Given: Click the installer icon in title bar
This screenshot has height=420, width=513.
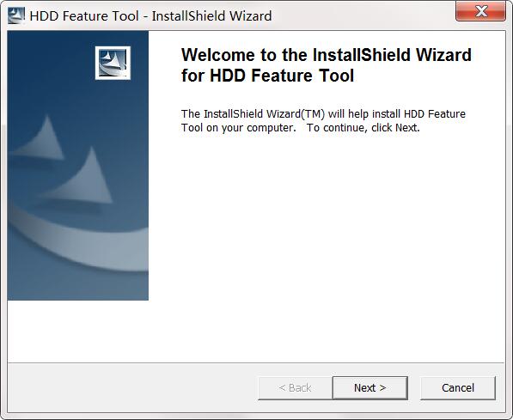Looking at the screenshot, I should point(16,15).
